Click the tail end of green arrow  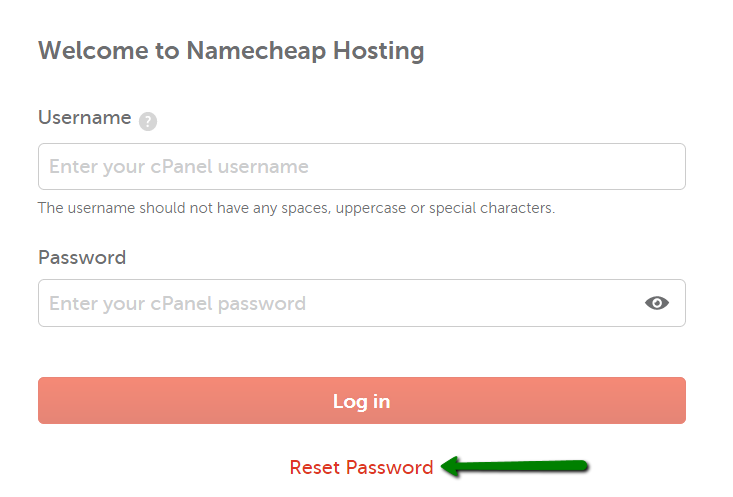click(x=580, y=466)
